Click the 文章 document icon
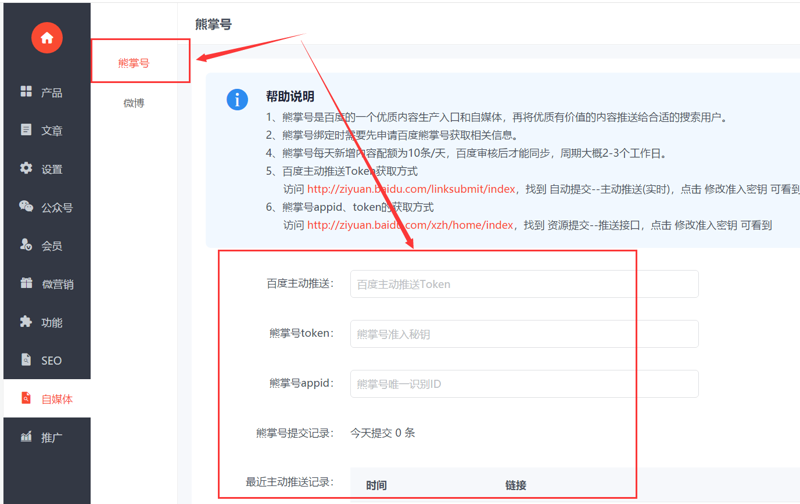This screenshot has width=800, height=504. coord(26,130)
